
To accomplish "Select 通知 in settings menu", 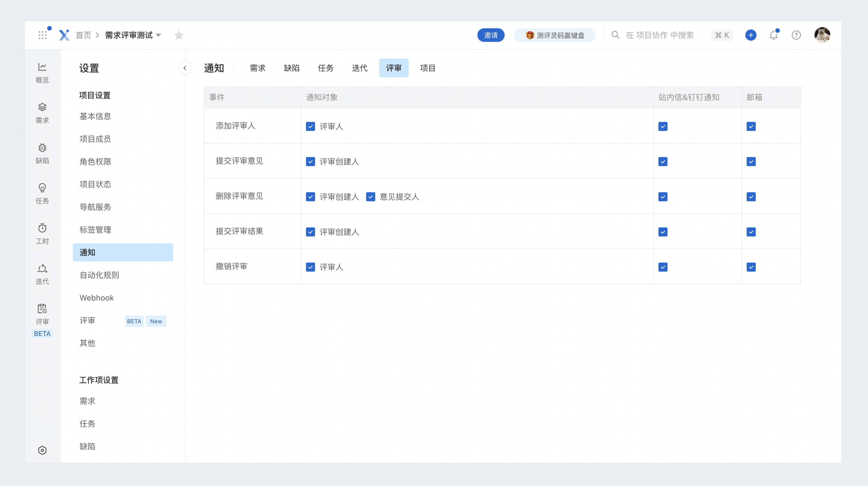I will [123, 252].
